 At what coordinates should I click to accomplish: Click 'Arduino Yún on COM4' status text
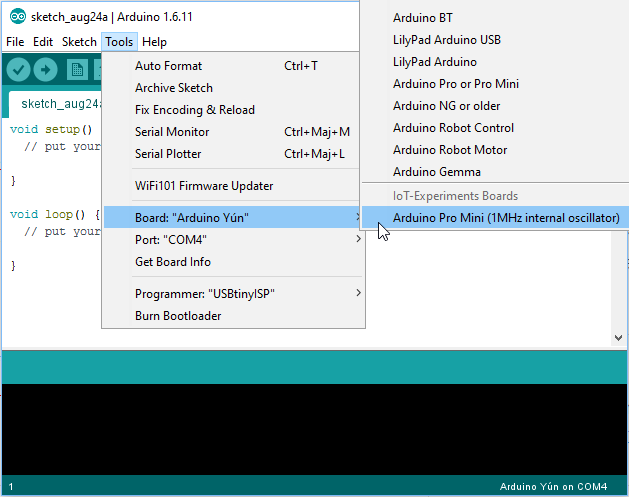tap(553, 487)
